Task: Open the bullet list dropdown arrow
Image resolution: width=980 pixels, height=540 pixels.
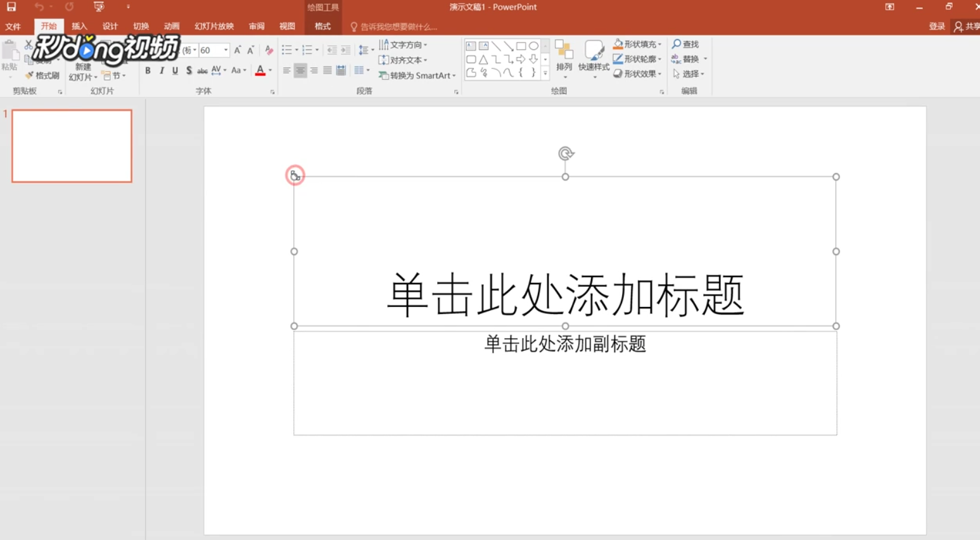Action: (296, 49)
